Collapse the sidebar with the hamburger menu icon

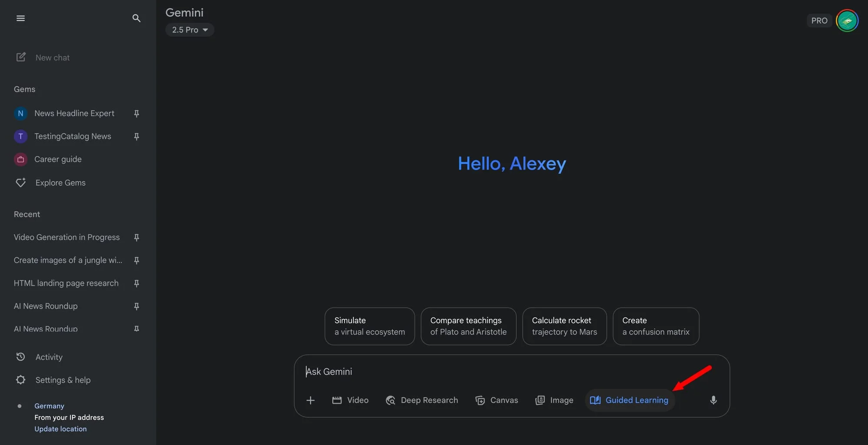click(x=20, y=18)
